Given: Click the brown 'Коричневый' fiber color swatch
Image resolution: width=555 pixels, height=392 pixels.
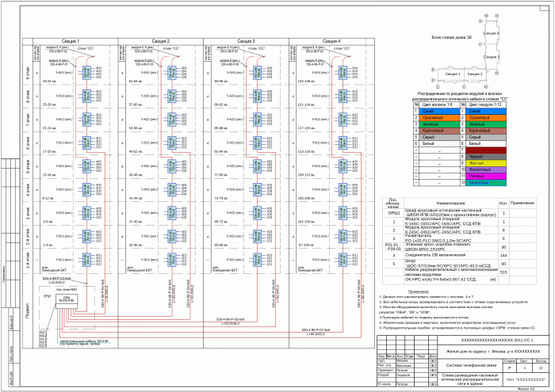Looking at the screenshot, I should (x=439, y=131).
